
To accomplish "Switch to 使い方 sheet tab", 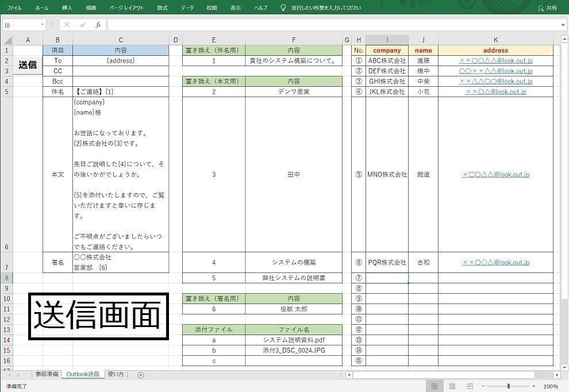I will click(x=116, y=374).
